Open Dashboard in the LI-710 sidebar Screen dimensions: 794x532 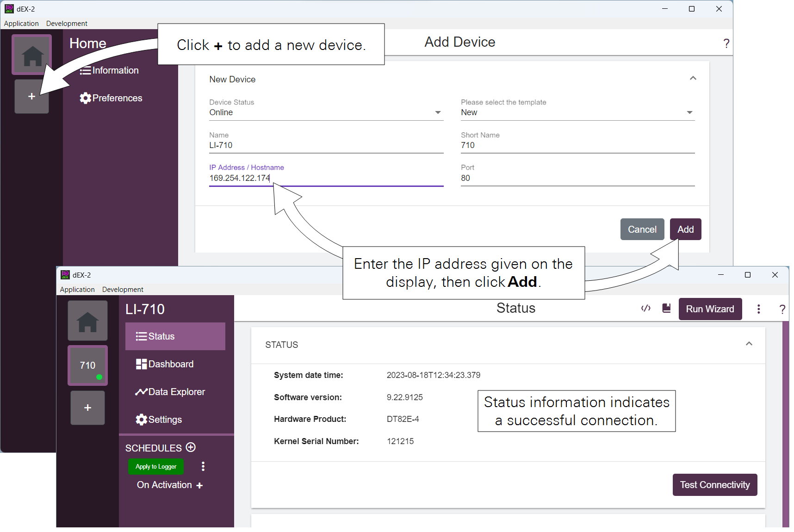165,364
